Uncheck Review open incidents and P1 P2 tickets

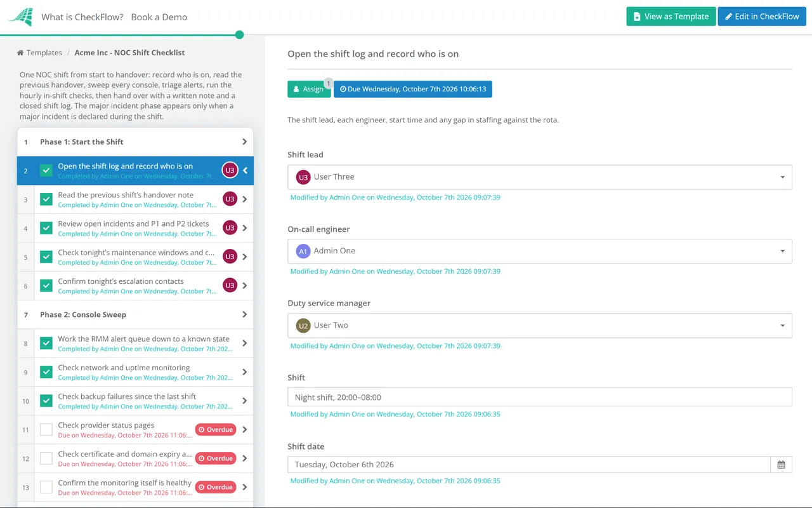point(46,228)
